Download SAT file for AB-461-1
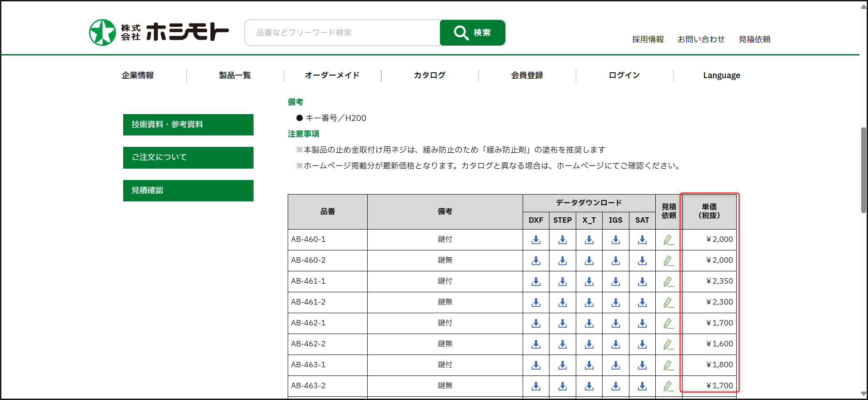 coord(642,281)
